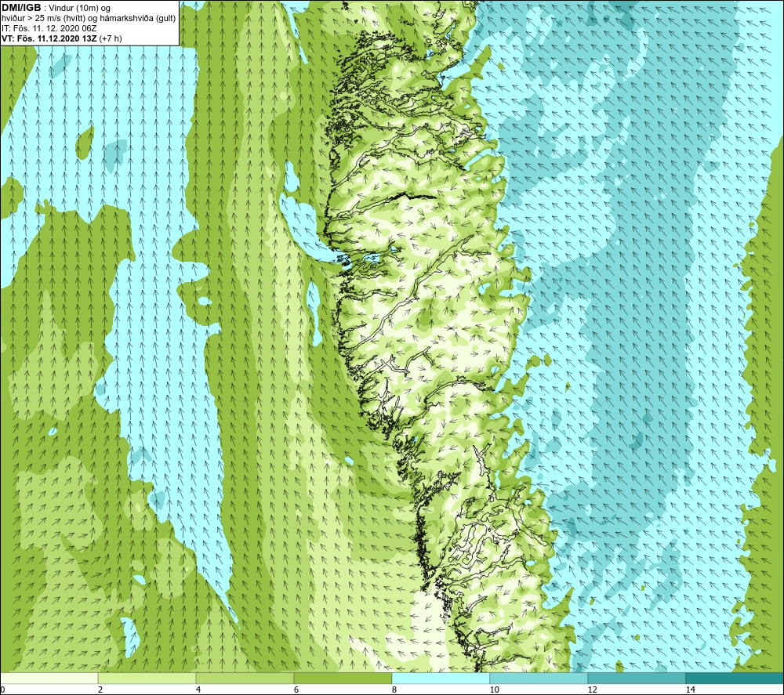Click the scale label '6'
This screenshot has width=784, height=695.
pos(296,690)
